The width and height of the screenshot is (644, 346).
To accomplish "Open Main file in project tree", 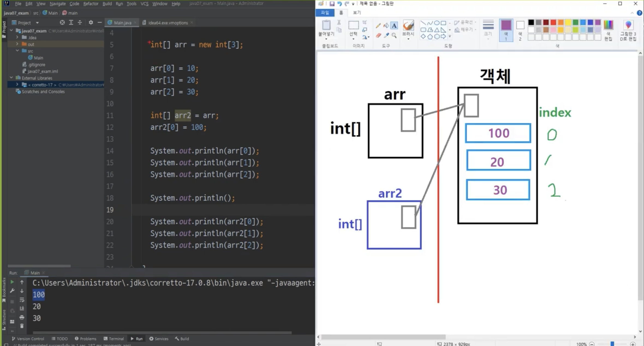I will (x=38, y=58).
